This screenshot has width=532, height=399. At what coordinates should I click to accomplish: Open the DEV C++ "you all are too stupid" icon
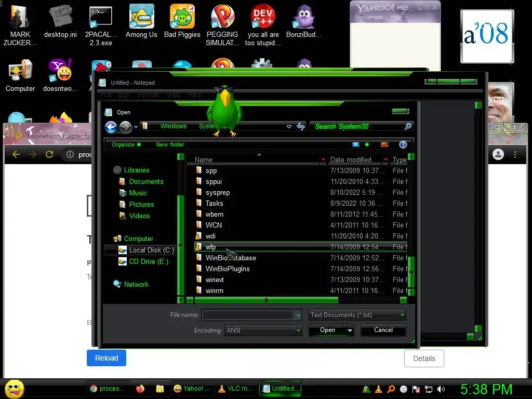pyautogui.click(x=263, y=24)
